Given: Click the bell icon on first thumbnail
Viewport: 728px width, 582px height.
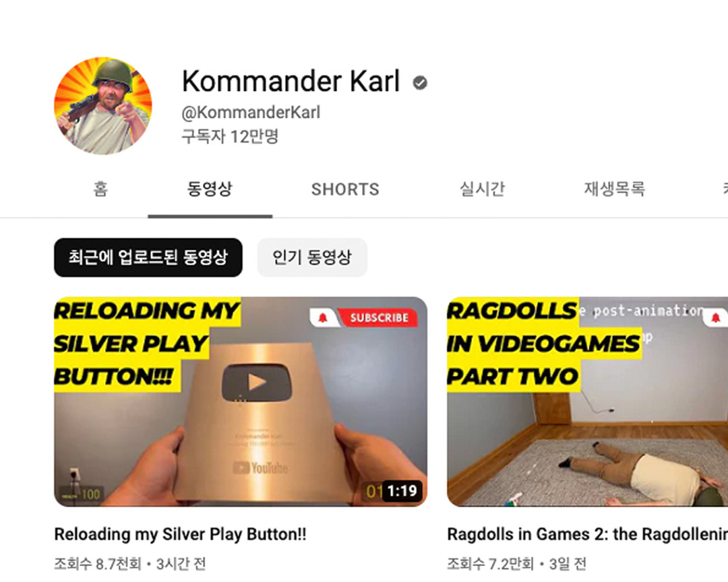Looking at the screenshot, I should click(x=323, y=317).
